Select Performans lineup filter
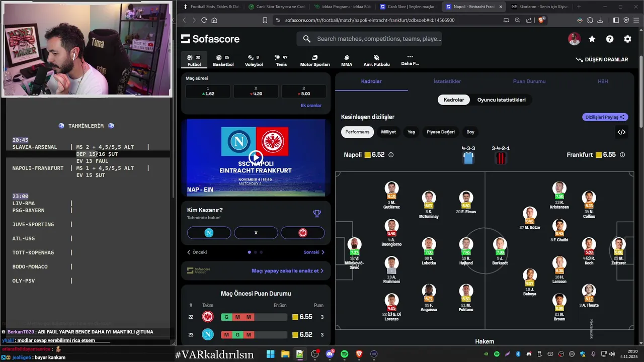The height and width of the screenshot is (362, 644). (357, 132)
